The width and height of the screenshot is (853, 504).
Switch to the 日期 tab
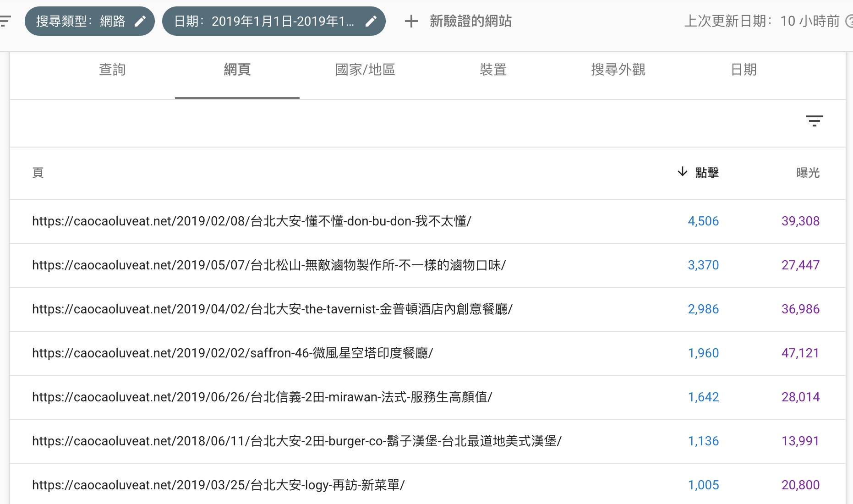(743, 70)
